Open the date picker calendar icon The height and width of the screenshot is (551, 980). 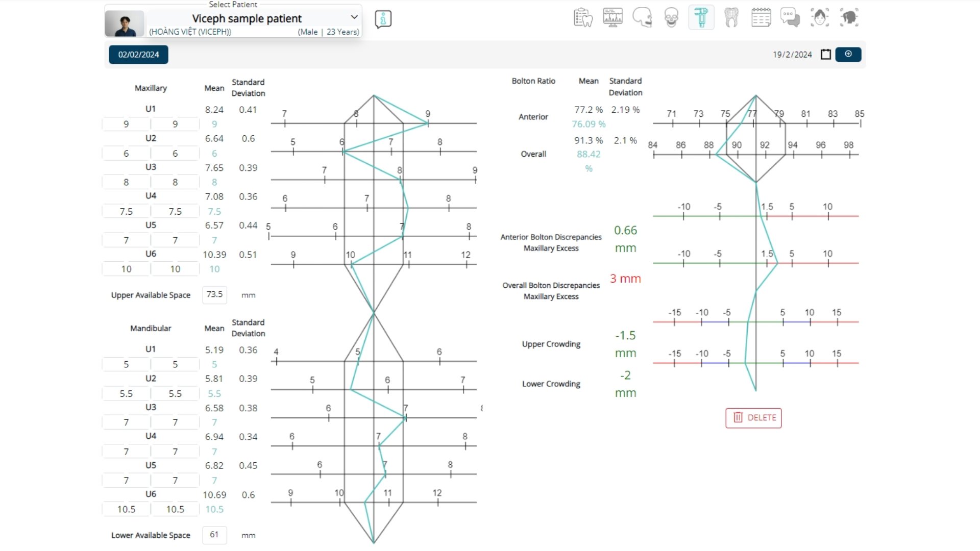(826, 55)
